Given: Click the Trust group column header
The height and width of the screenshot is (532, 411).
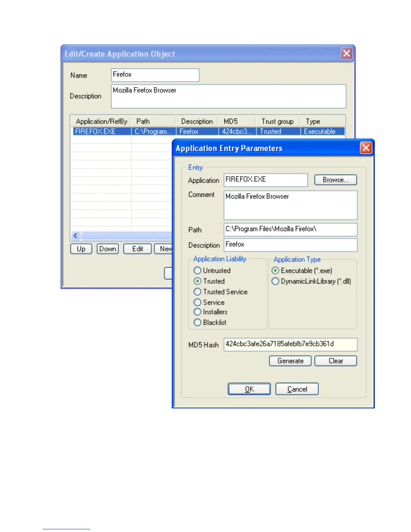Looking at the screenshot, I should [x=278, y=121].
